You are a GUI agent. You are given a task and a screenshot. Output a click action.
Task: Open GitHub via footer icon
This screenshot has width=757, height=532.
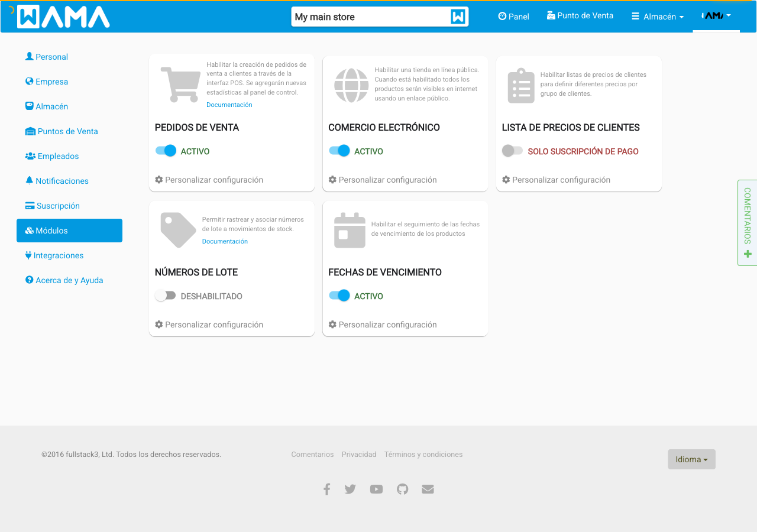(403, 489)
